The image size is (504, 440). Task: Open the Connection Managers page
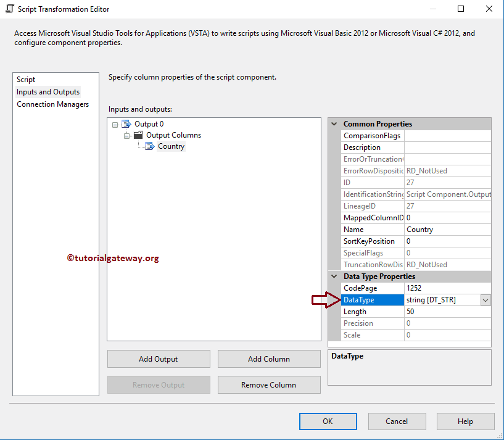52,104
